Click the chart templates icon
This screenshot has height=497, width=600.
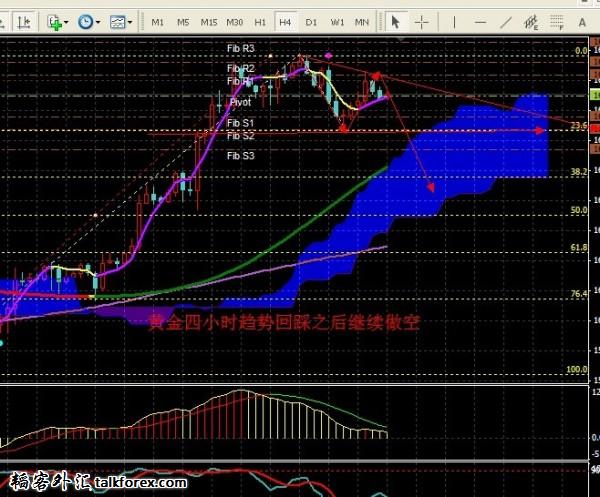(119, 21)
